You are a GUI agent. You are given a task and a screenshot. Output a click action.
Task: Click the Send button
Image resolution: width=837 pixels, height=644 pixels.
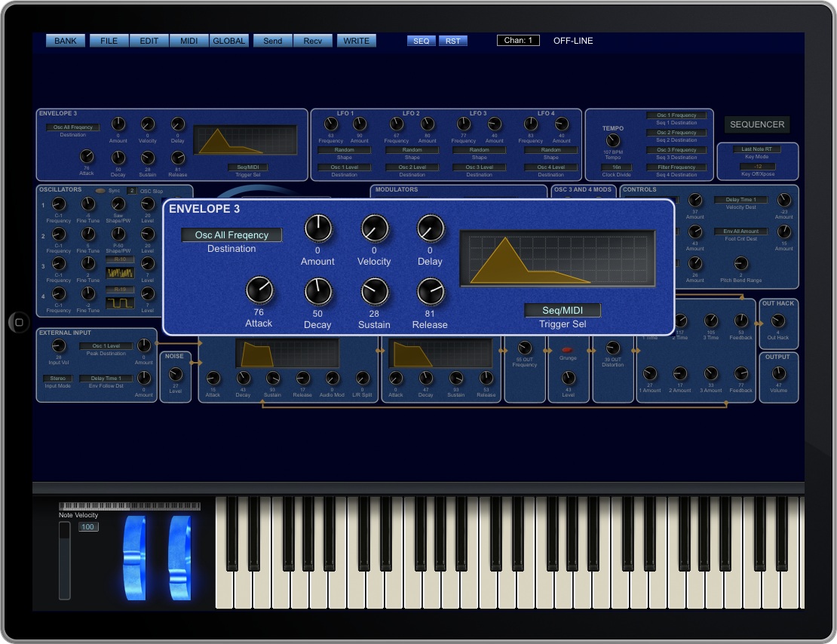[273, 41]
